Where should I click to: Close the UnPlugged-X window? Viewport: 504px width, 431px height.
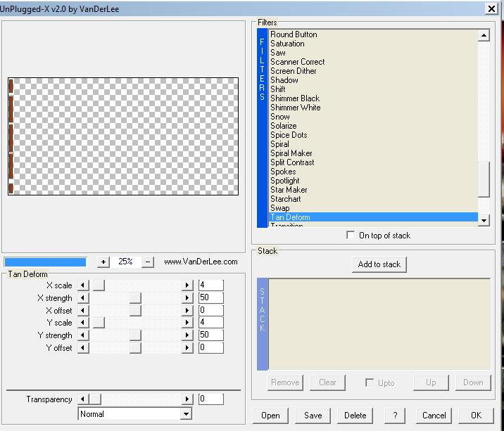(x=491, y=8)
